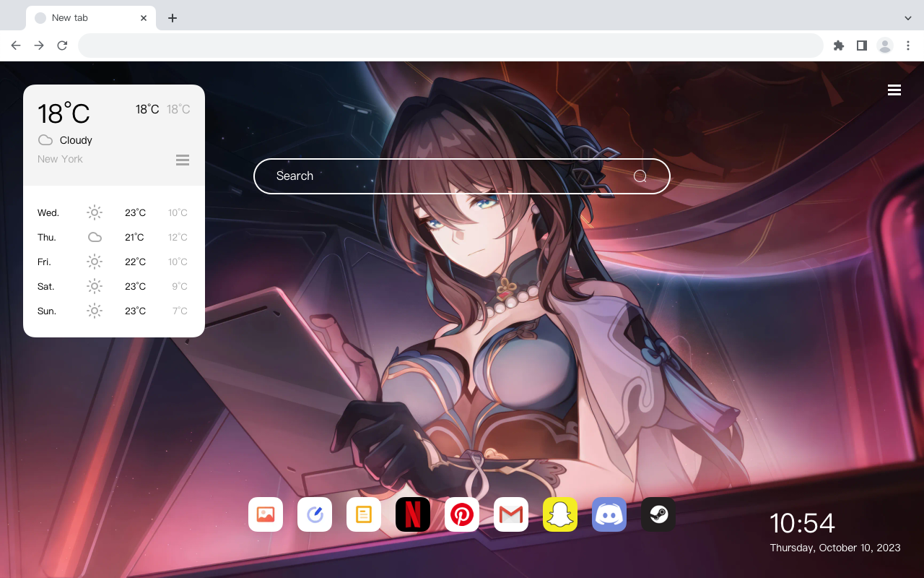
Task: Go forward with the browser forward arrow
Action: click(39, 46)
